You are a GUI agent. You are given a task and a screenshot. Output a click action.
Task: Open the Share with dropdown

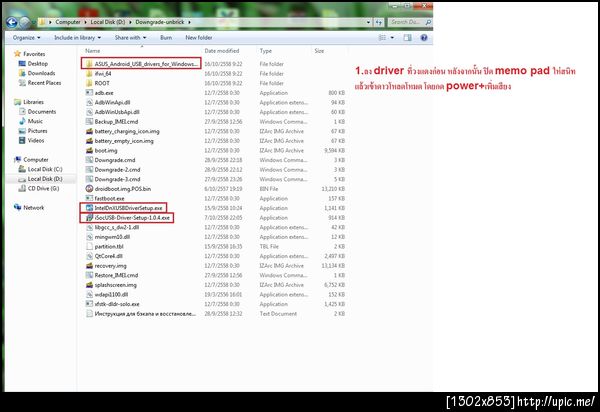click(130, 37)
